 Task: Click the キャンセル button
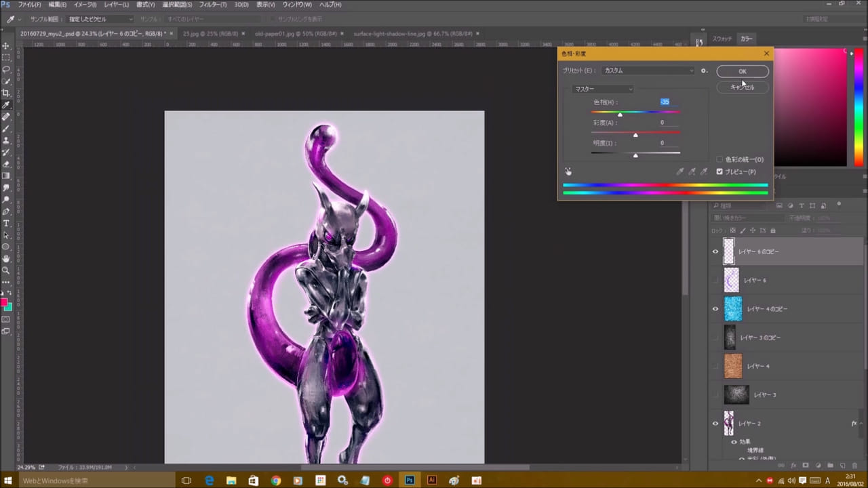click(742, 87)
